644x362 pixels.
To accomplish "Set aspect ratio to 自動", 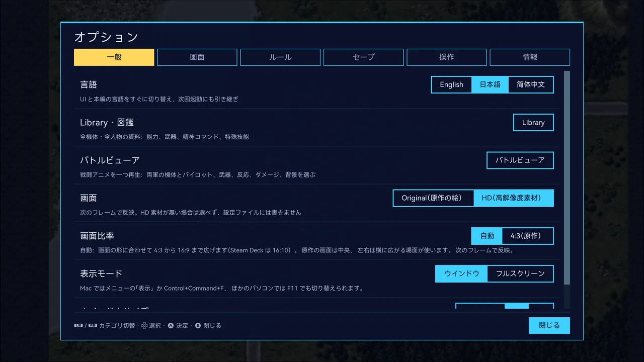I will tap(487, 236).
